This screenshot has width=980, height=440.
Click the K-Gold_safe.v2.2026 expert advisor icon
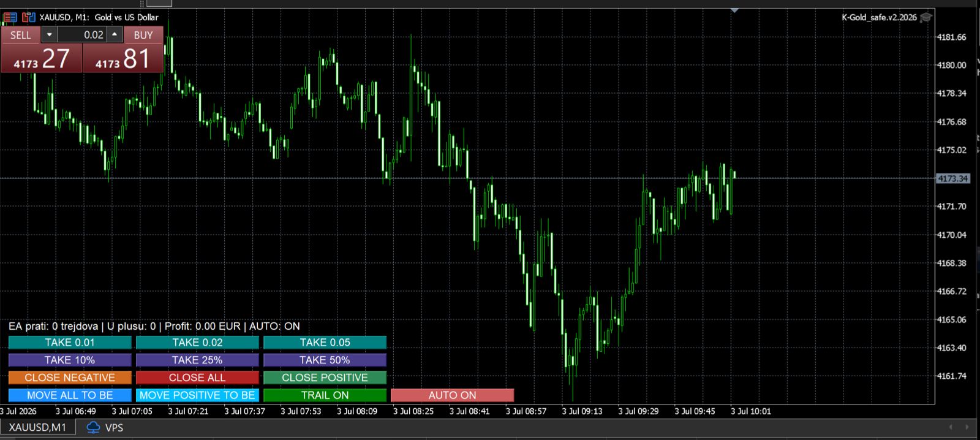[926, 17]
